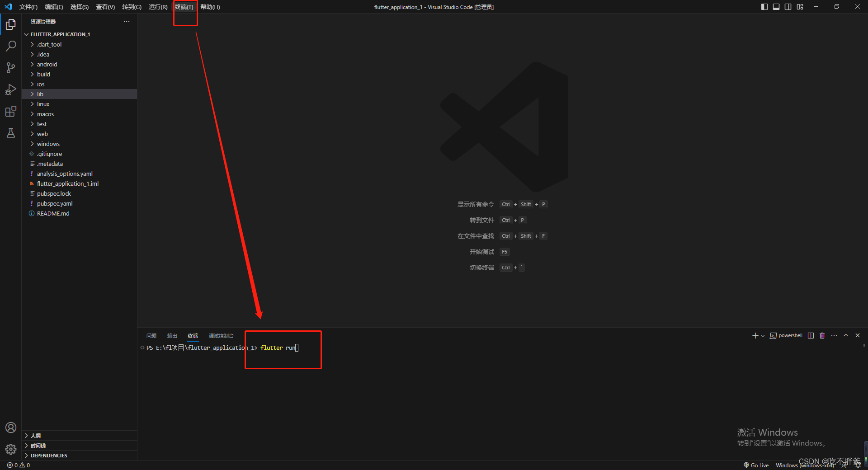Expand the build folder
The height and width of the screenshot is (470, 868).
point(79,74)
